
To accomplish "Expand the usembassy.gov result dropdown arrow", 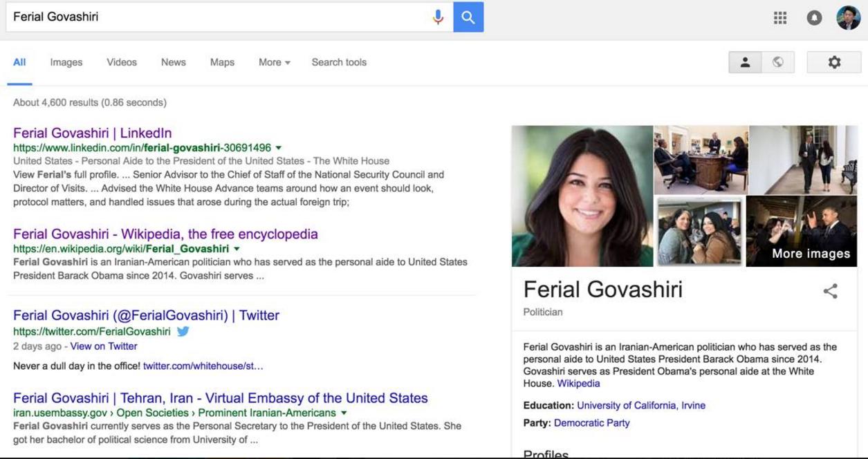I will tap(344, 413).
